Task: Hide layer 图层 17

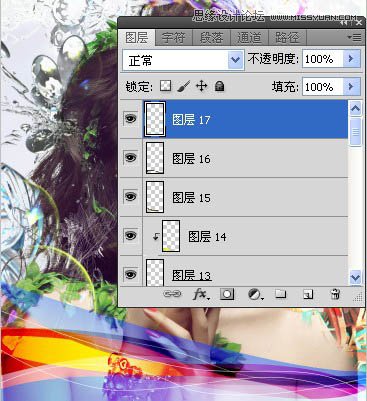Action: coord(130,118)
